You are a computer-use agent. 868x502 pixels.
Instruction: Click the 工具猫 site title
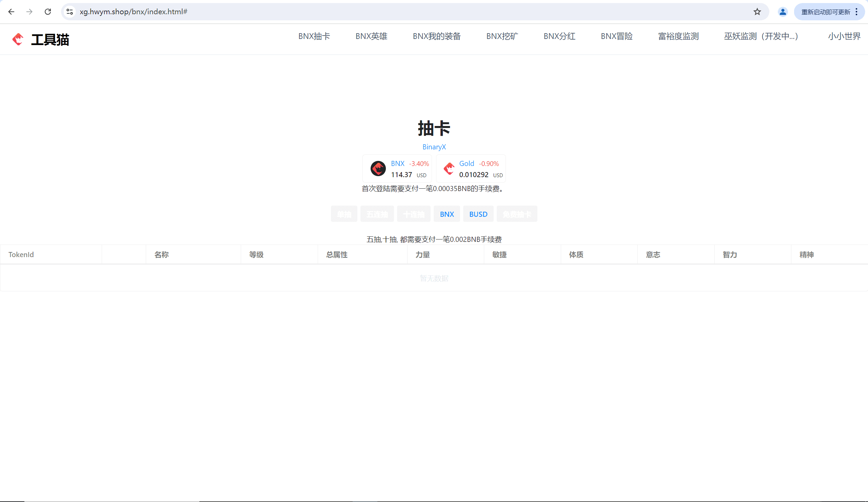click(50, 40)
